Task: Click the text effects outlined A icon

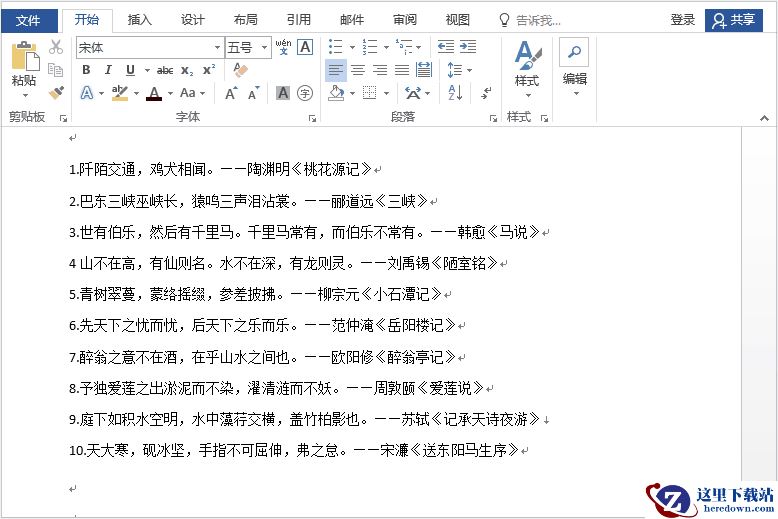Action: tap(87, 93)
